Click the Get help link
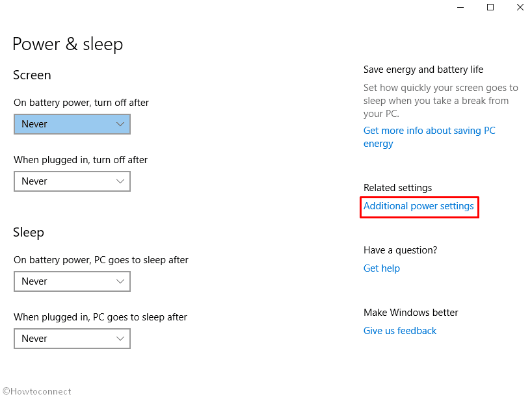Viewport: 532px width, 401px height. pos(382,268)
